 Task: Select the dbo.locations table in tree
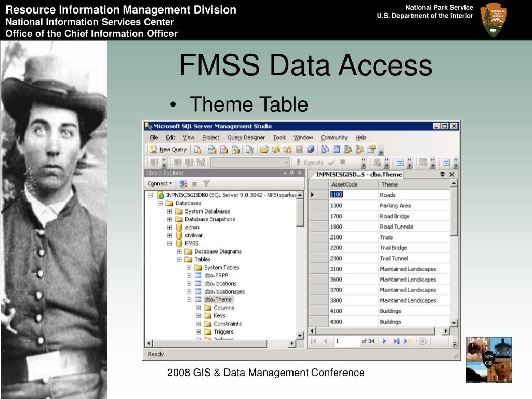pos(220,283)
